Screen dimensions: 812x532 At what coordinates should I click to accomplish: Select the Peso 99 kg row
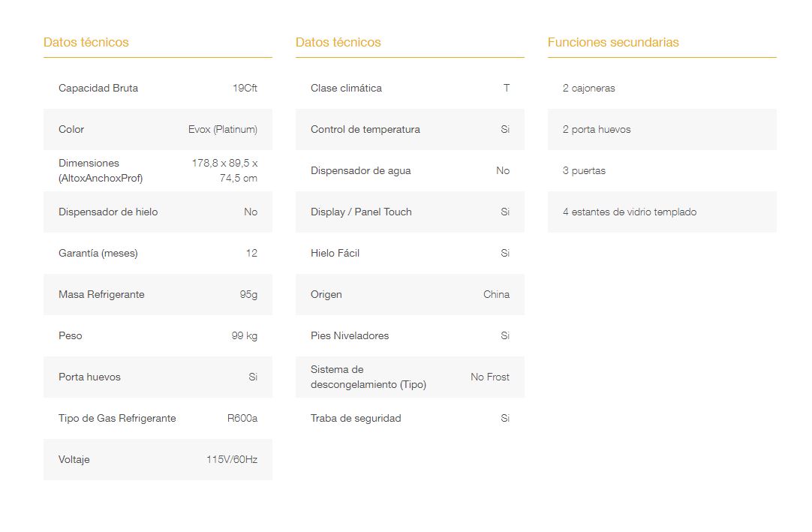coord(158,335)
